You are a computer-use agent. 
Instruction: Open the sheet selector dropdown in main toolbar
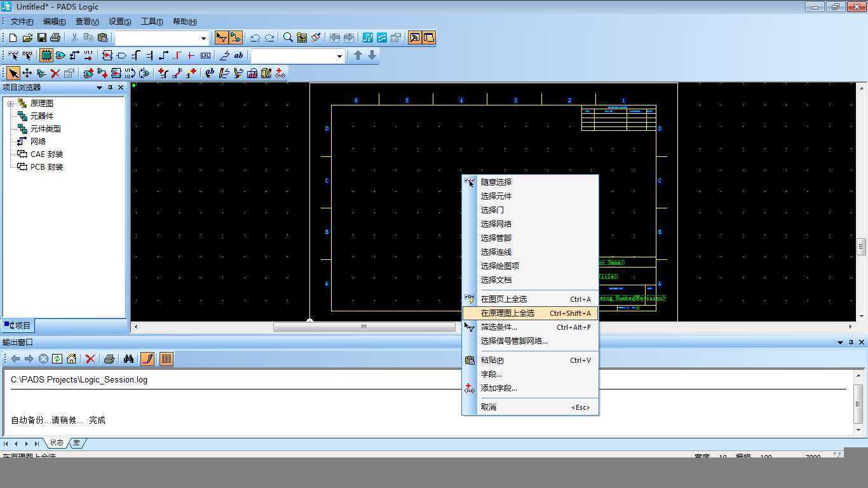(203, 38)
